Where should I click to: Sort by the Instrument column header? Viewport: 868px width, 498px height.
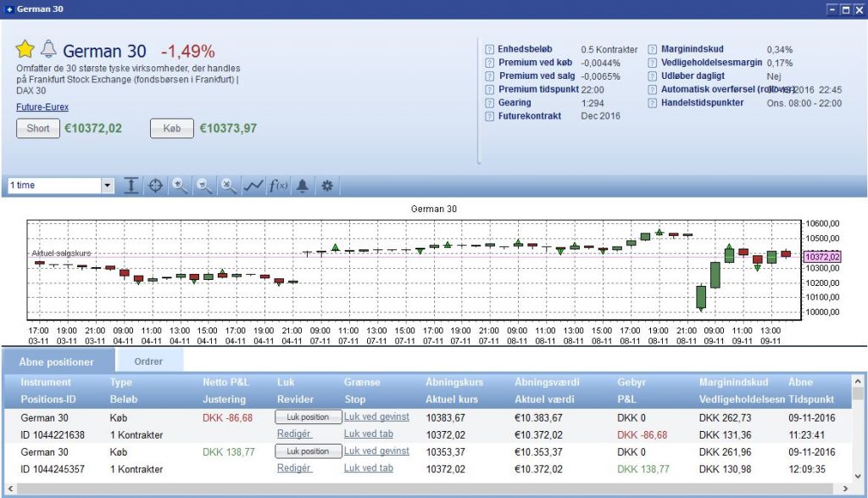click(x=46, y=383)
